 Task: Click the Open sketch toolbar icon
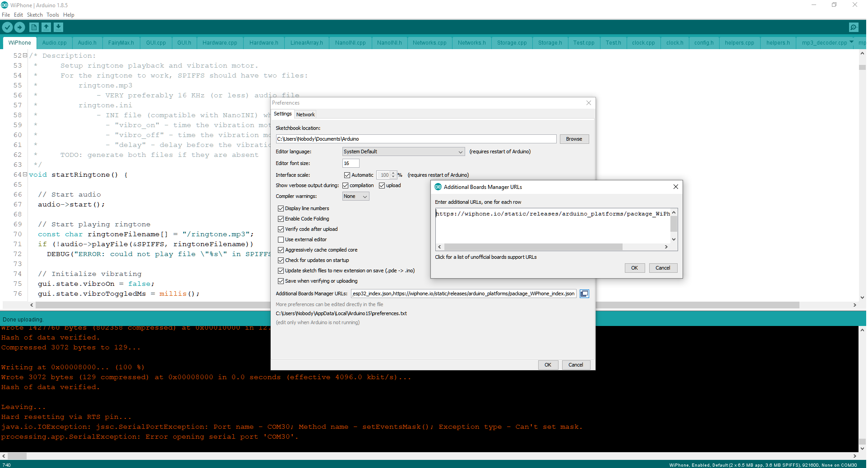tap(46, 28)
